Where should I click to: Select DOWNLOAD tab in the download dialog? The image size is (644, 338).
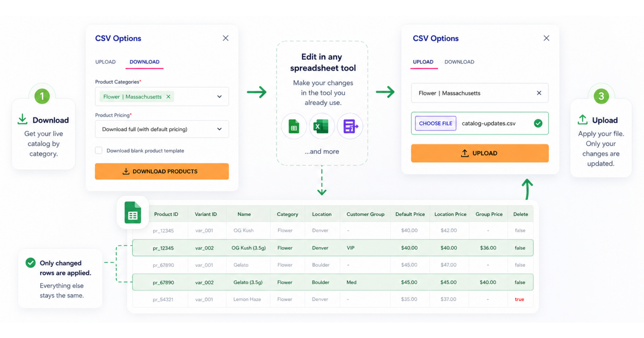[144, 62]
